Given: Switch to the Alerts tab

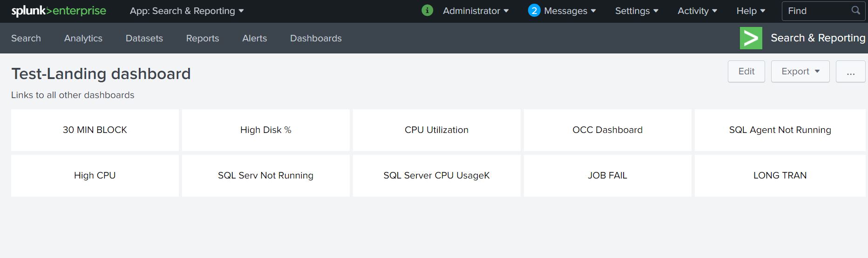Looking at the screenshot, I should pyautogui.click(x=254, y=38).
